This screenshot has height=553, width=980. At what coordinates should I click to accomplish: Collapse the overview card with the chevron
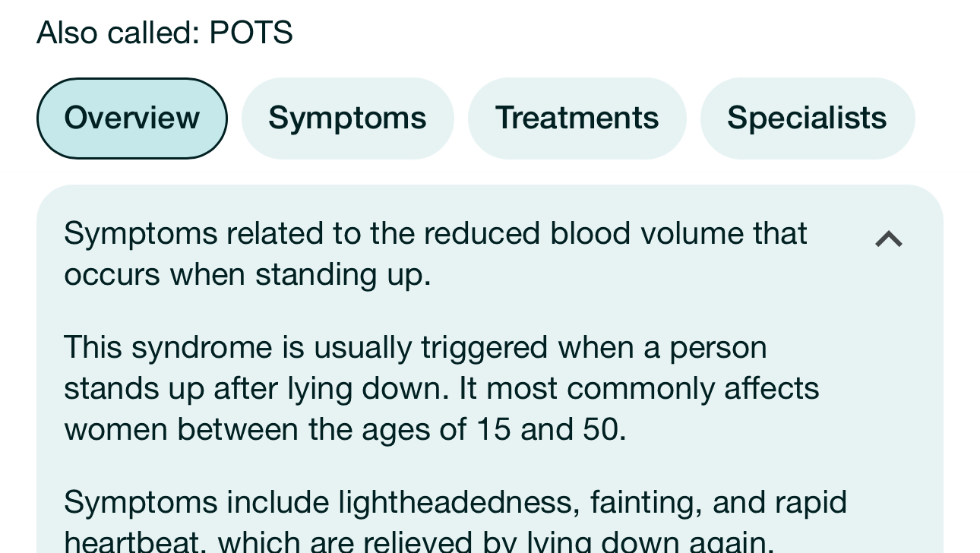[888, 240]
